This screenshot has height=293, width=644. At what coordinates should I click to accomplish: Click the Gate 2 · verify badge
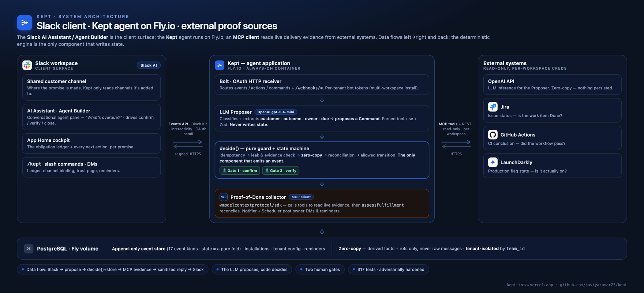tap(281, 171)
